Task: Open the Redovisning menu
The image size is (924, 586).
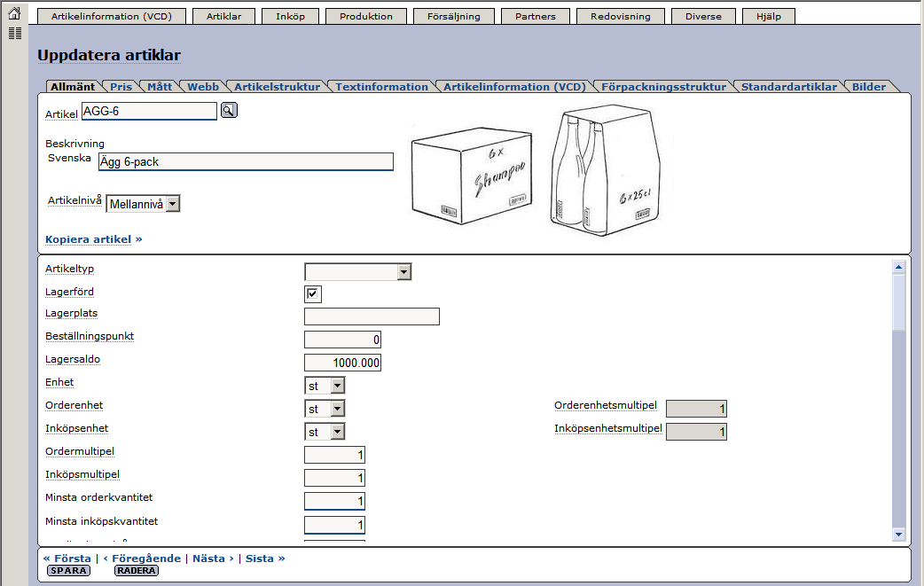Action: 621,17
